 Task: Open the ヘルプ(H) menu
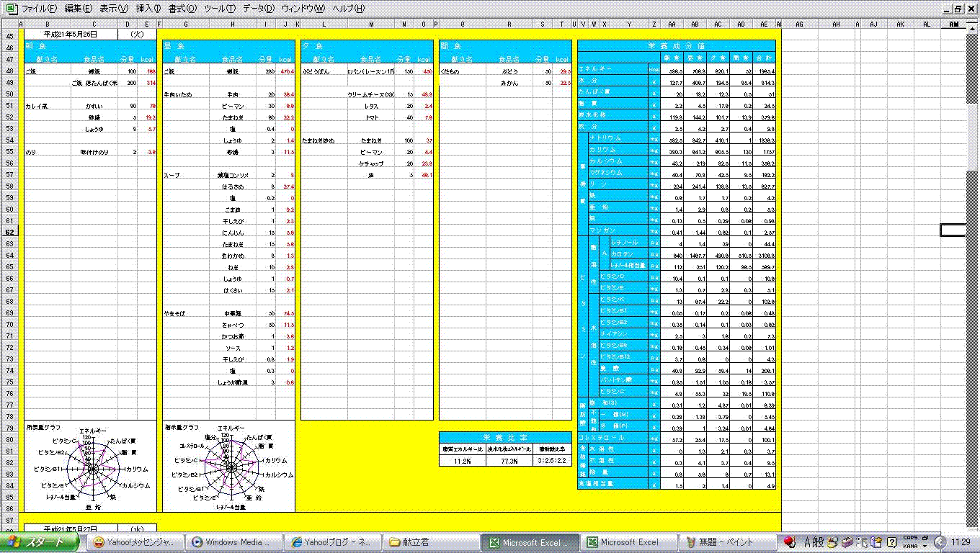[348, 9]
